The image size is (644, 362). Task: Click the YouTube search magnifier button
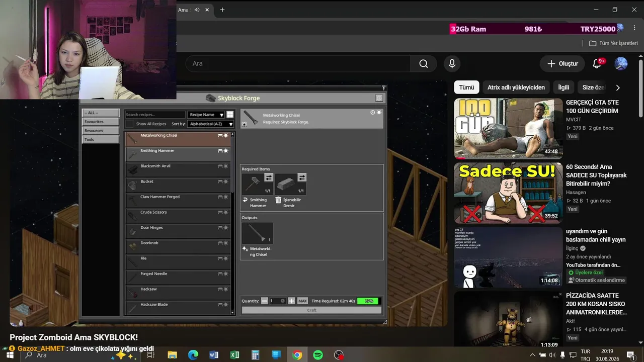click(x=424, y=64)
